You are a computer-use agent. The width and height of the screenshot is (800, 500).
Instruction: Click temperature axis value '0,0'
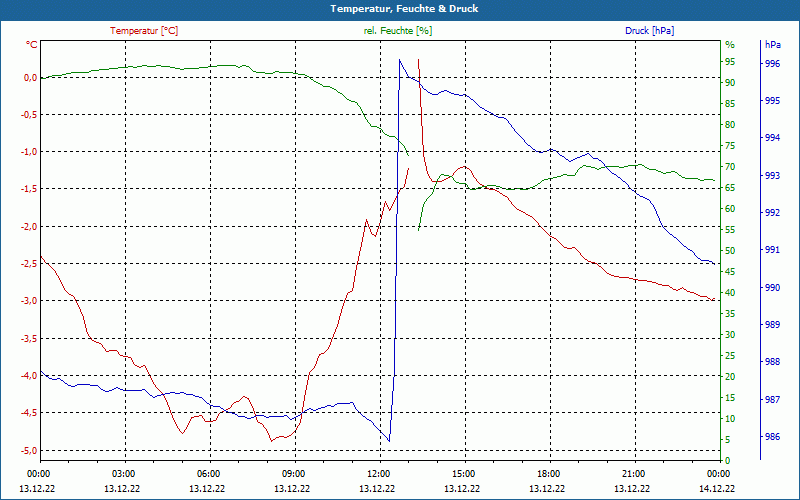31,78
